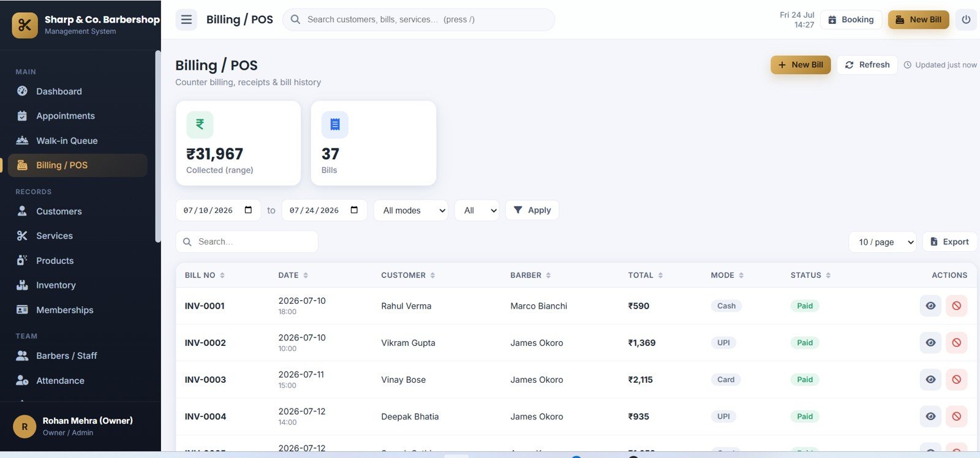Viewport: 980px width, 458px height.
Task: Open calendar picker for start date 07/10/2026
Action: [248, 210]
